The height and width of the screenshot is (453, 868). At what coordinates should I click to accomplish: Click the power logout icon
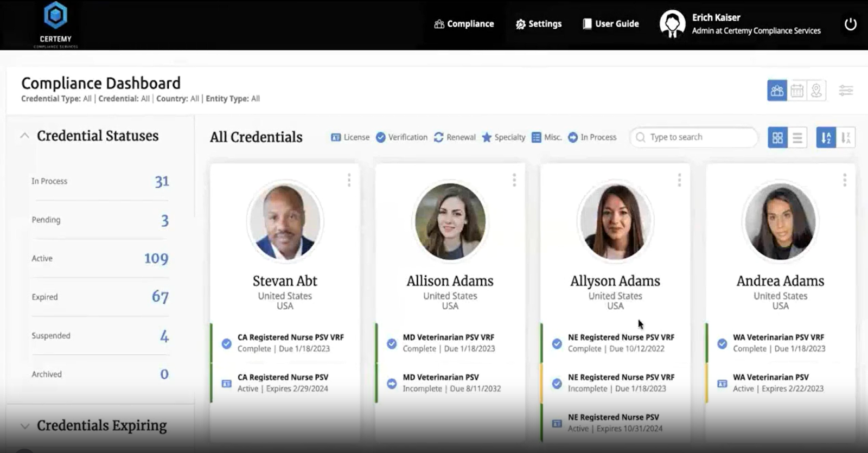pyautogui.click(x=850, y=24)
